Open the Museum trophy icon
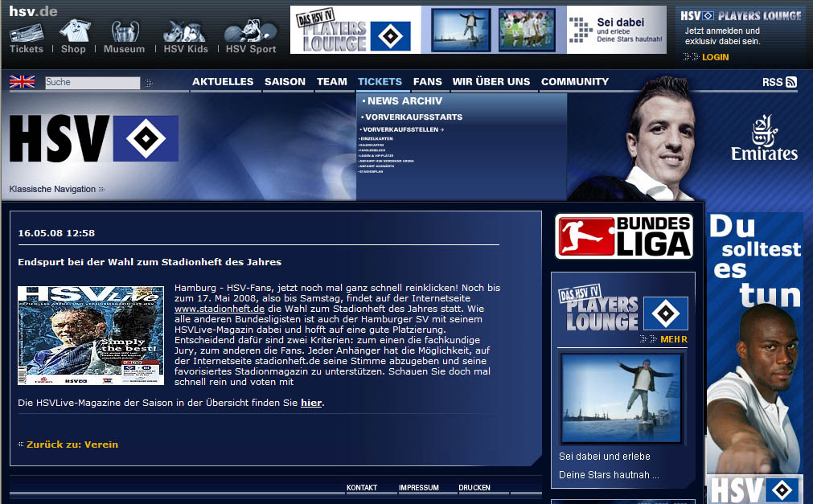813x504 pixels. (124, 32)
